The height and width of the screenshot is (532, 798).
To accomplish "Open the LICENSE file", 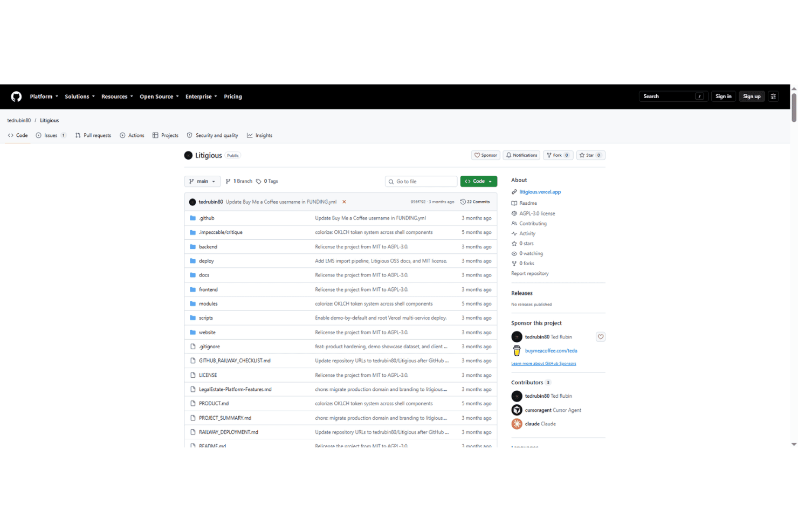I will pyautogui.click(x=208, y=375).
